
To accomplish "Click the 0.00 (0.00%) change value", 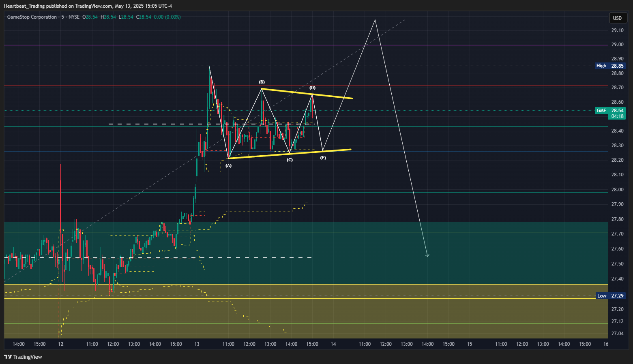I will [167, 17].
